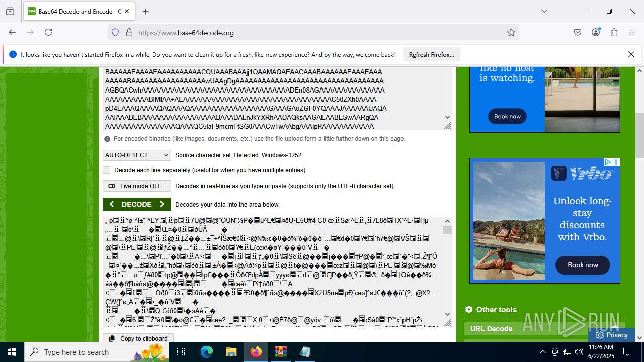
Task: Click the forward navigation arrow
Action: point(30,32)
